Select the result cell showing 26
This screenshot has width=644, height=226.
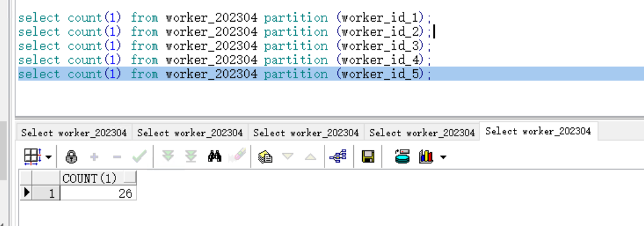(x=98, y=193)
